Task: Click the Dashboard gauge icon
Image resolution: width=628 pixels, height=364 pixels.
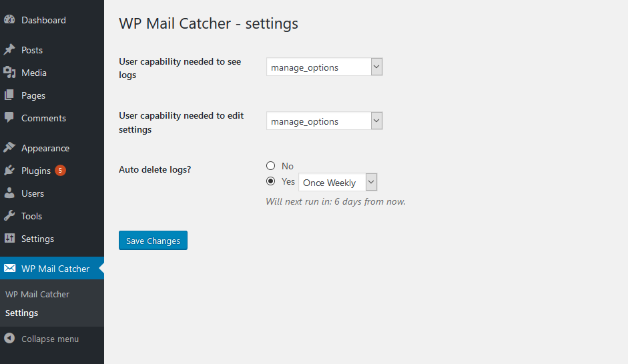Action: [x=9, y=19]
